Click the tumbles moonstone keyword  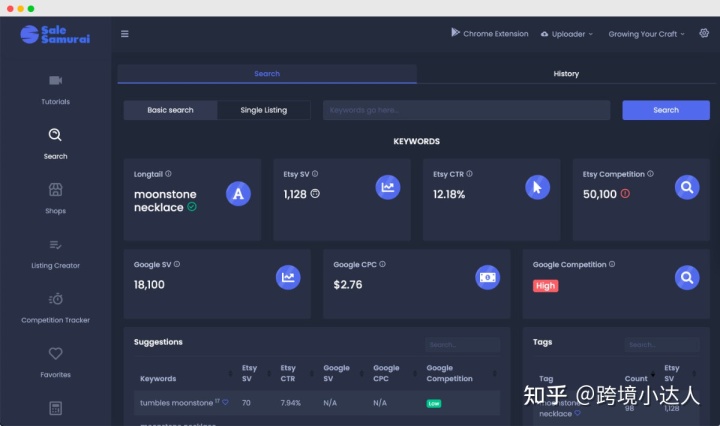[x=176, y=403]
